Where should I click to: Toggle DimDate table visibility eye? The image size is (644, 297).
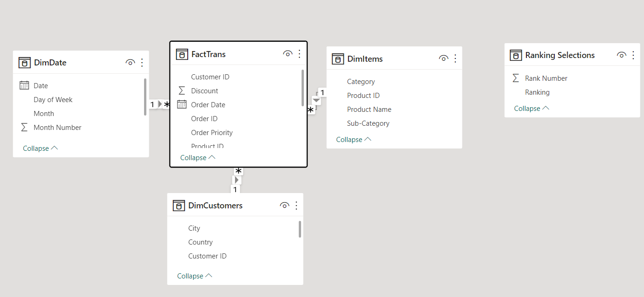[130, 63]
